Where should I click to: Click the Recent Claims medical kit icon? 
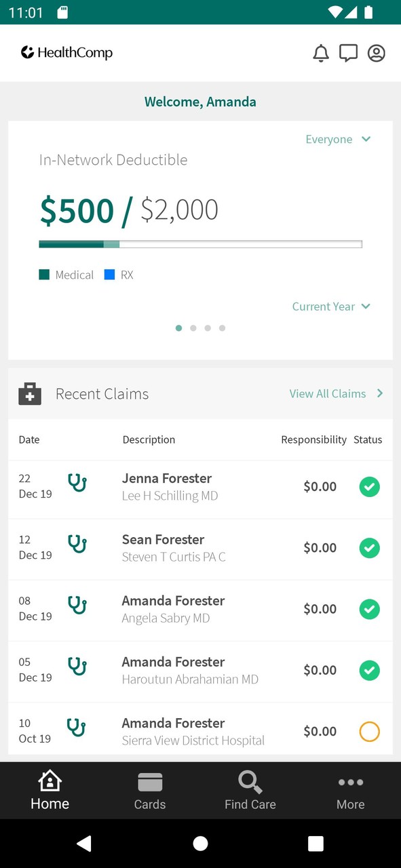click(x=28, y=393)
